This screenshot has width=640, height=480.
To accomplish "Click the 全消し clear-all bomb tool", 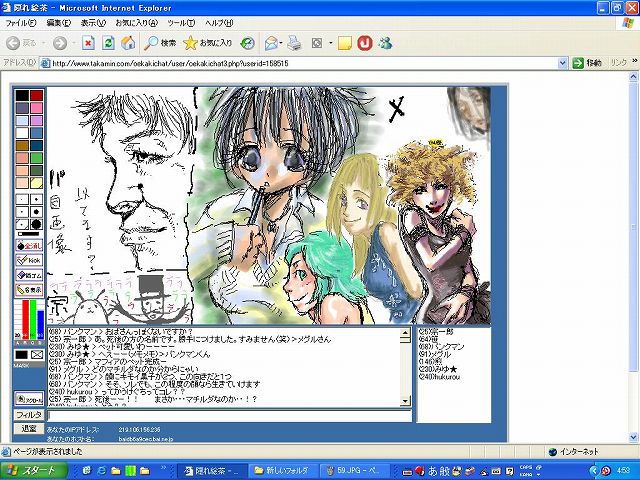I will coord(29,246).
